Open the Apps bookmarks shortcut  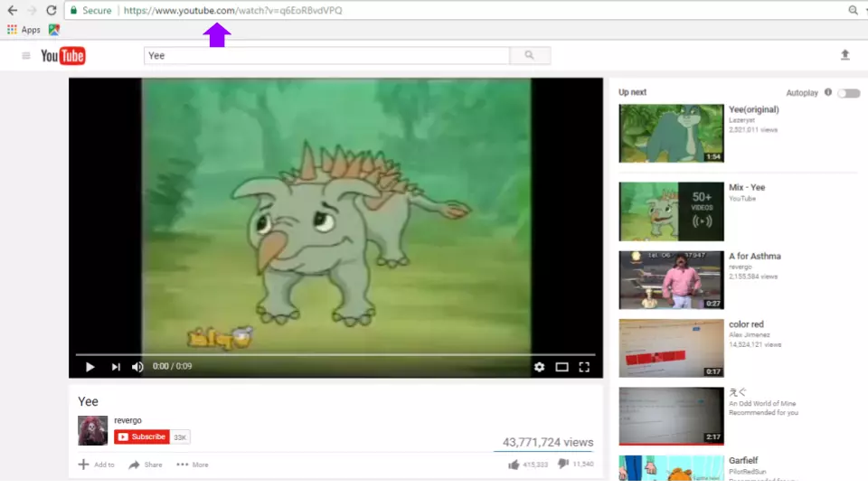coord(24,29)
